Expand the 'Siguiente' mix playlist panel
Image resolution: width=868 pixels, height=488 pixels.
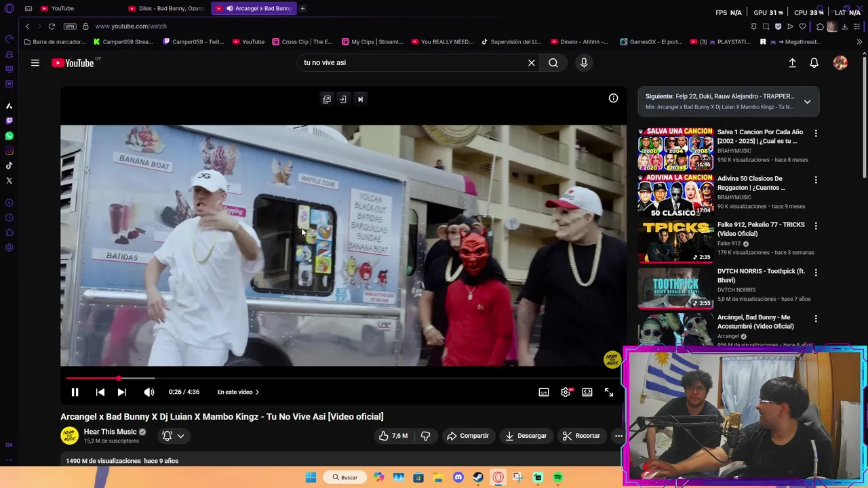[x=807, y=102]
